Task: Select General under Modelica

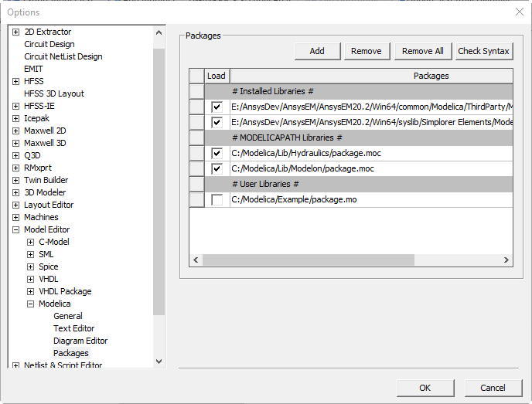Action: [68, 316]
